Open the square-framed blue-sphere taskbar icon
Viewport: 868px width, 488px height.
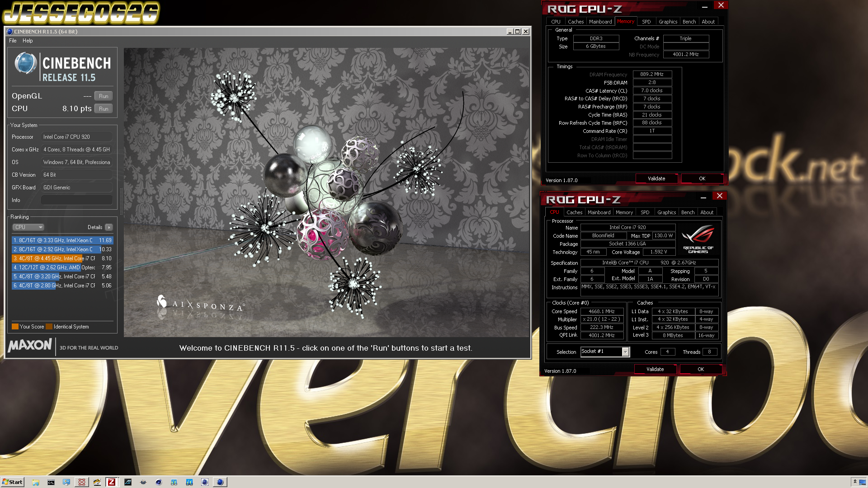[x=205, y=482]
